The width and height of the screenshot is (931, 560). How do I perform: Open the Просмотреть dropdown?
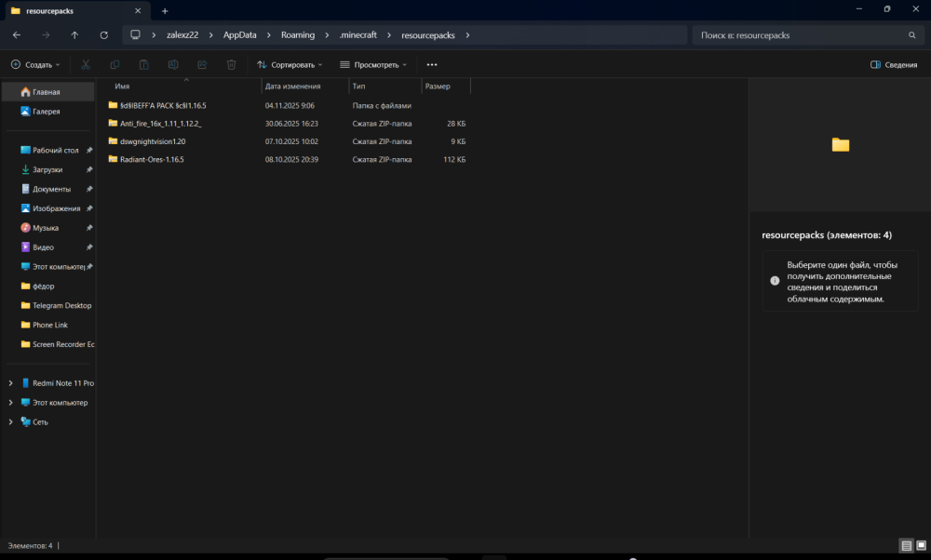[373, 65]
